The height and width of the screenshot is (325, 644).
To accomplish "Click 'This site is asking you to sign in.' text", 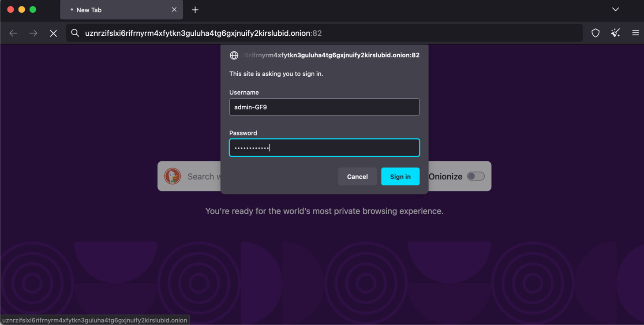I will pyautogui.click(x=276, y=74).
